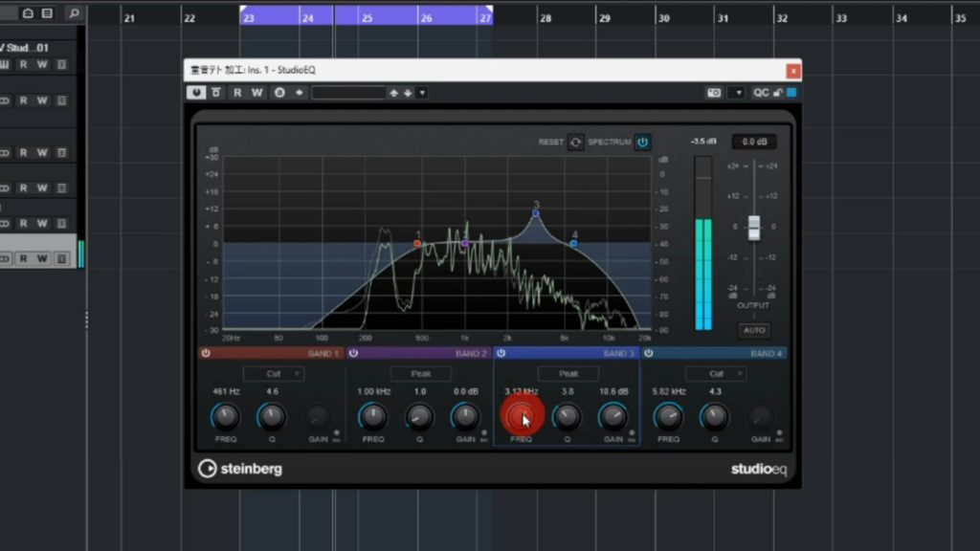Enable Write automation in StudioEQ toolbar
Viewport: 980px width, 551px height.
point(256,93)
